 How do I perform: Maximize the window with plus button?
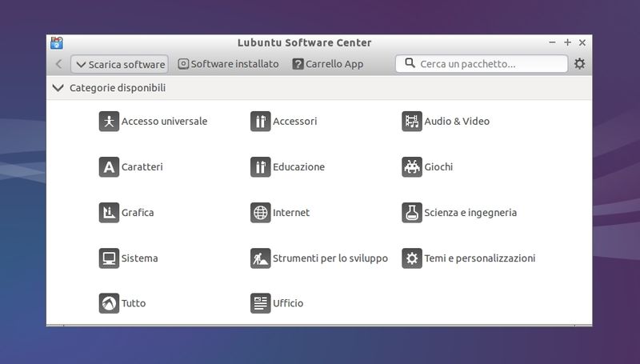(567, 42)
